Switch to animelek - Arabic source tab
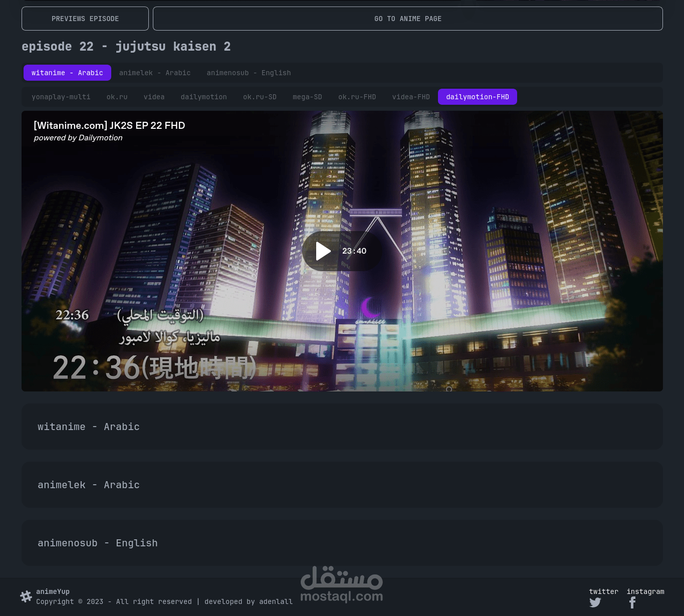This screenshot has width=684, height=616. coord(155,73)
